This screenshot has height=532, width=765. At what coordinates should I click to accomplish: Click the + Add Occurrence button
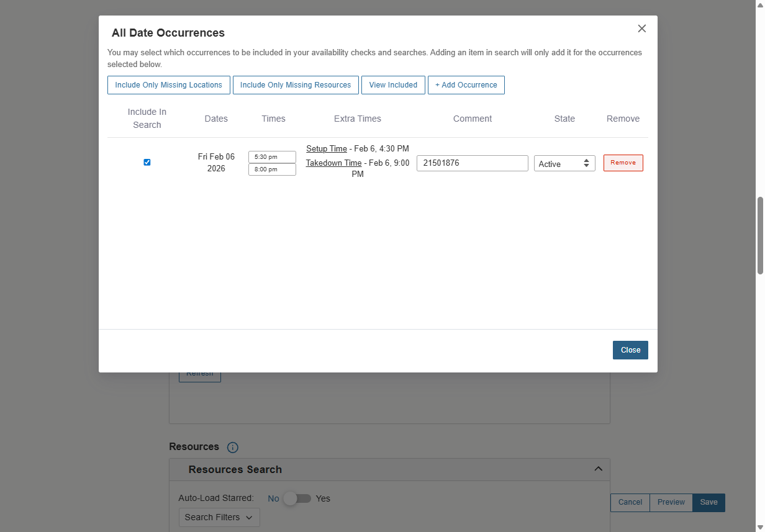pos(466,85)
